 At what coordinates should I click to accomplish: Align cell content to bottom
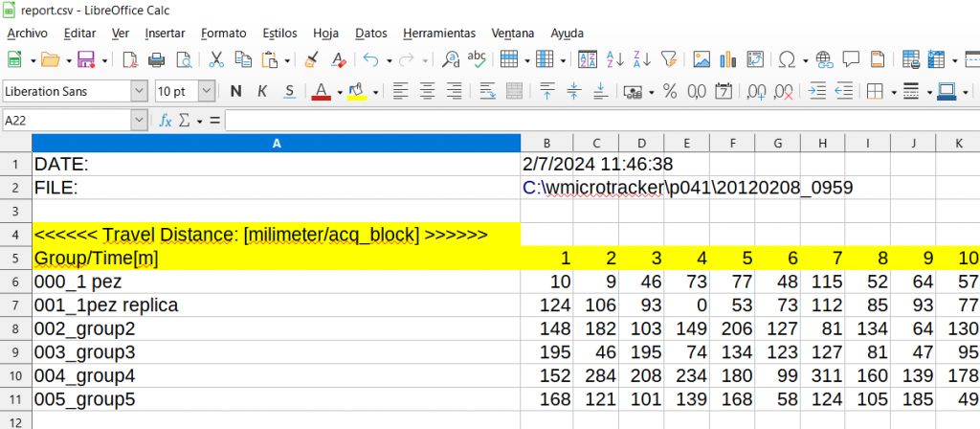coord(601,91)
